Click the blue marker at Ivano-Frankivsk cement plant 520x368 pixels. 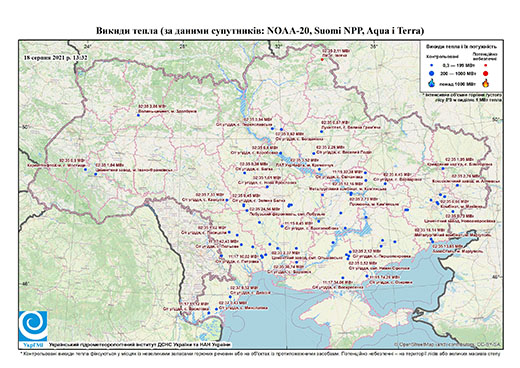[96, 174]
